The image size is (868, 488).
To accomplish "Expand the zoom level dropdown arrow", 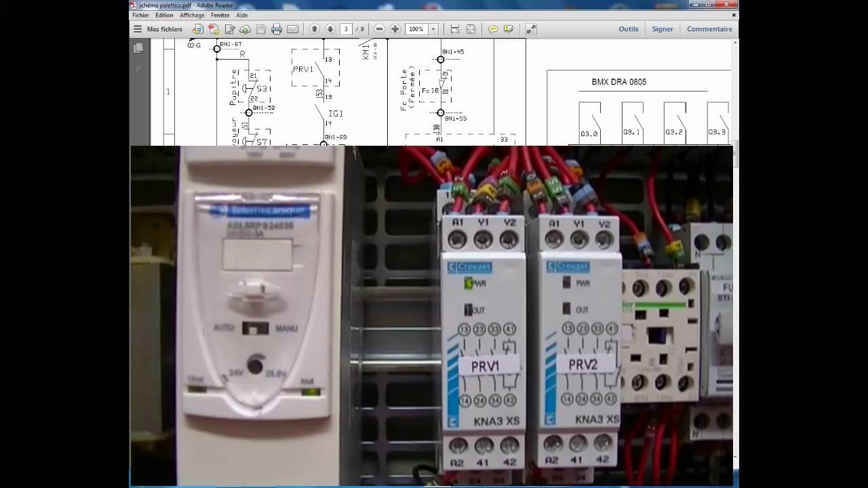I will (433, 29).
